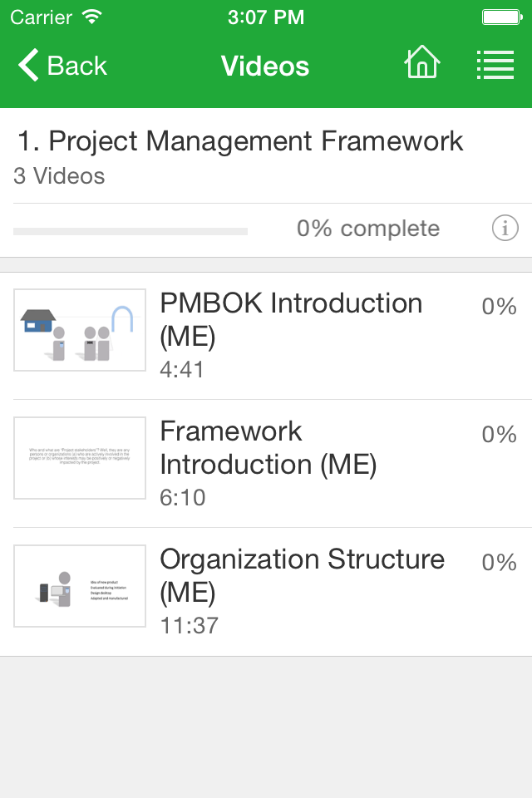Open Framework Introduction video thumbnail
The width and height of the screenshot is (532, 798).
80,458
